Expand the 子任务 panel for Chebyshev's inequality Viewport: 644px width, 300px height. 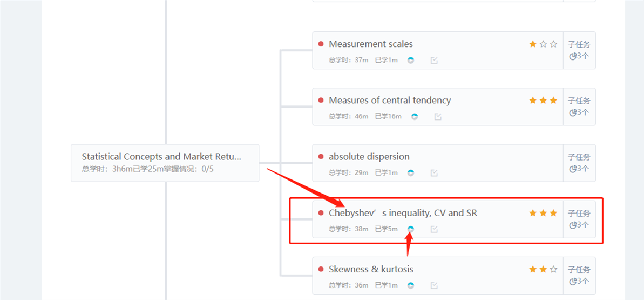point(579,219)
